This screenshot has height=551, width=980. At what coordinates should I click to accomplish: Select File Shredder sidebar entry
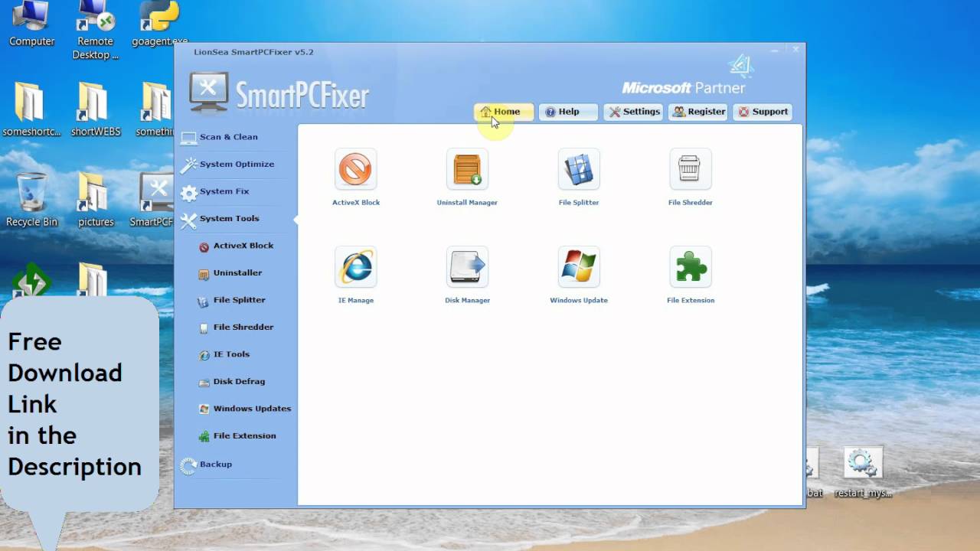tap(236, 328)
